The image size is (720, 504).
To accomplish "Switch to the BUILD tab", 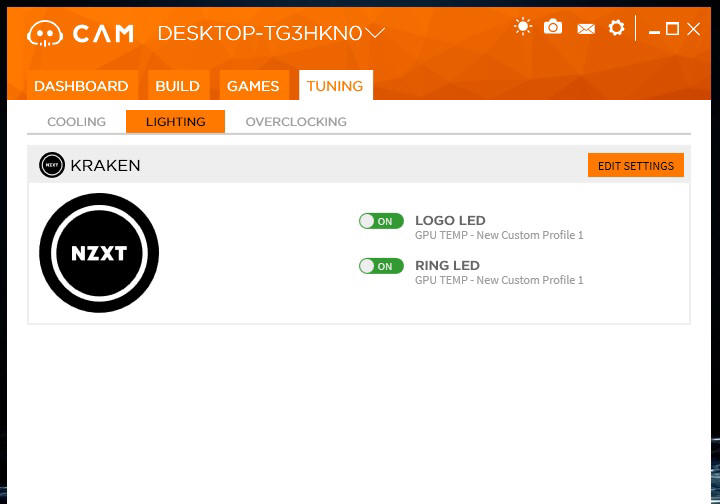I will (178, 85).
